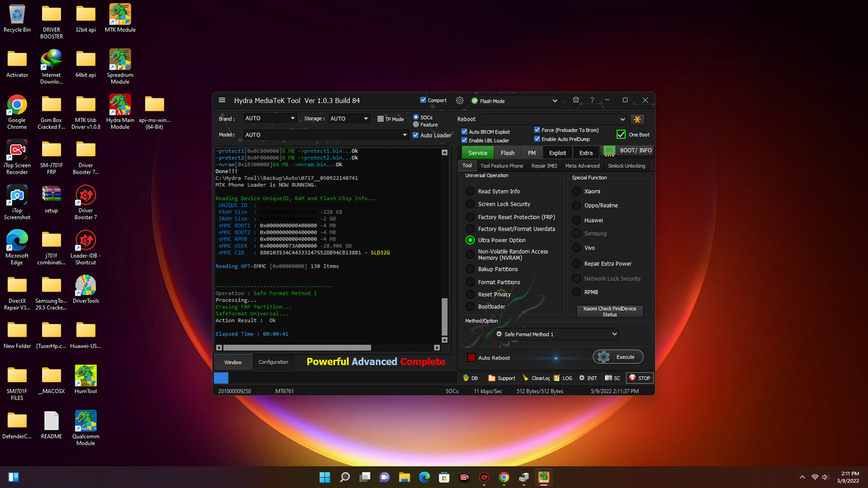The height and width of the screenshot is (488, 868).
Task: Open Recycle Bin on desktop
Action: coord(17,18)
